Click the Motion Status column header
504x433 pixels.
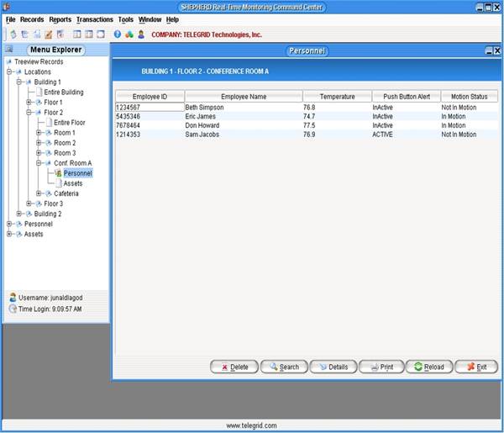pyautogui.click(x=470, y=97)
